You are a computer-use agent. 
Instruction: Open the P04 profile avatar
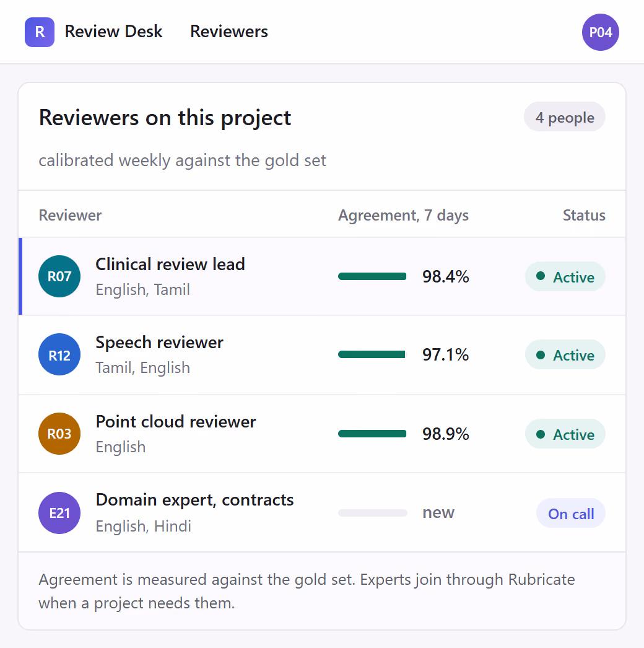600,32
